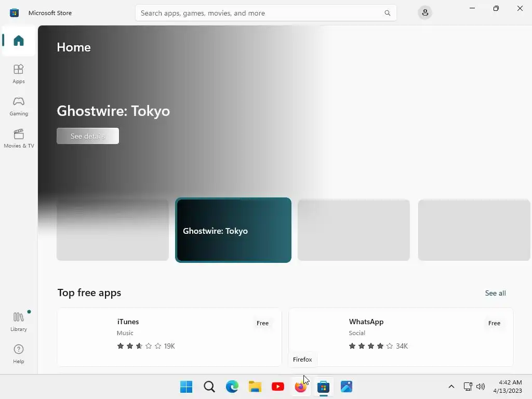Screen dimensions: 532x399
Task: Open Windows Search from the taskbar
Action: (x=209, y=387)
